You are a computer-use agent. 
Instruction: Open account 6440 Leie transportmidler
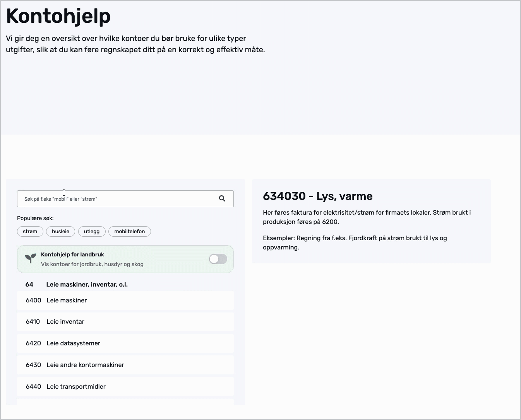[x=125, y=387]
